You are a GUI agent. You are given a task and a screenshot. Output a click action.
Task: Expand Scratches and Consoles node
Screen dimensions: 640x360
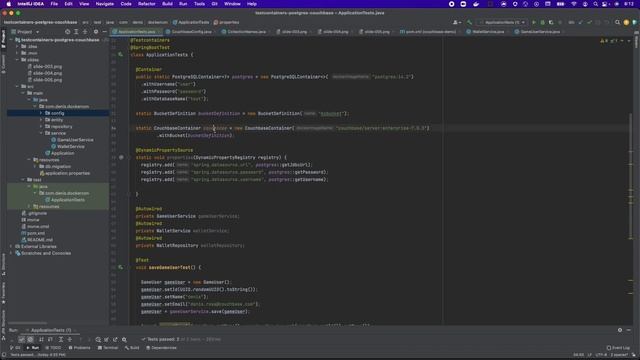[x=11, y=253]
